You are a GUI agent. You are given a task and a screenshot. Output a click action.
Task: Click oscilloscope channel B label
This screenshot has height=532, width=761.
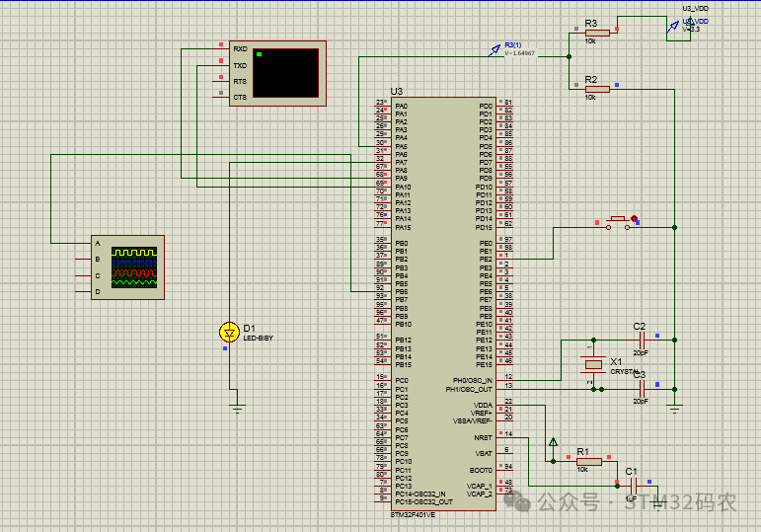[98, 260]
